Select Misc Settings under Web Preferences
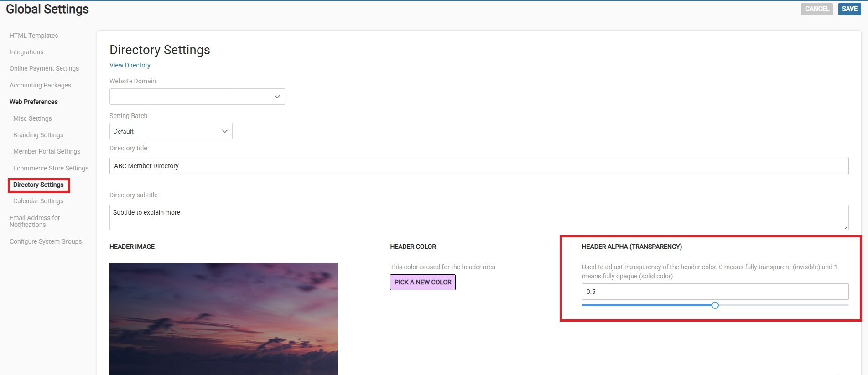 pos(32,118)
